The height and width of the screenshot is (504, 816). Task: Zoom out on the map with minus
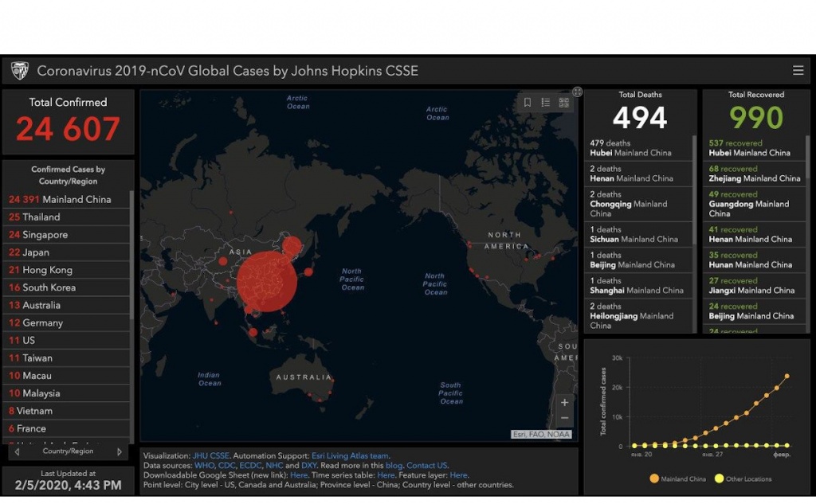pyautogui.click(x=564, y=419)
